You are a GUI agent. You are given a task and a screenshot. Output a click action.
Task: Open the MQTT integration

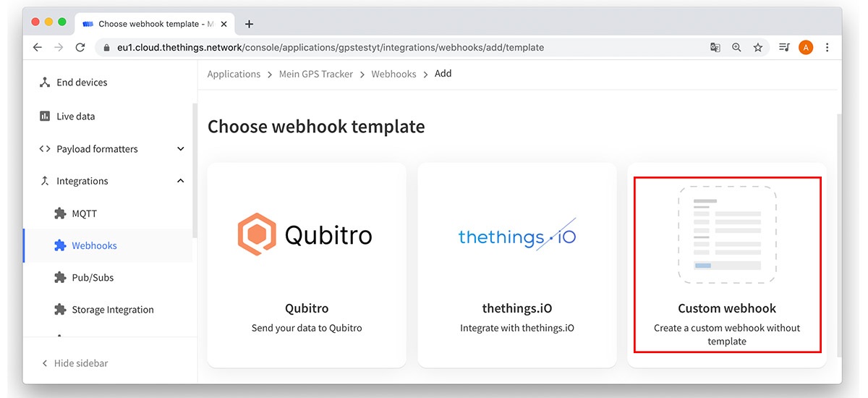(x=84, y=213)
